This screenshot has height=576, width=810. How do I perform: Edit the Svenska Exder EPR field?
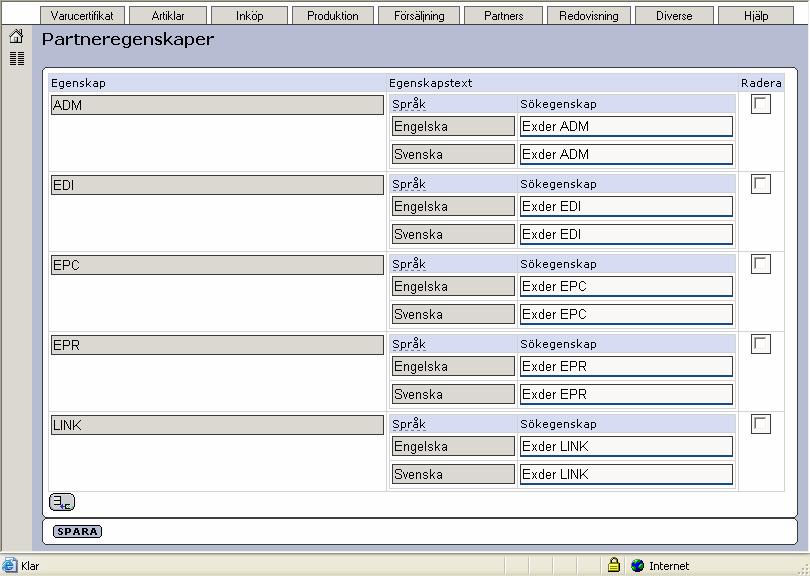click(626, 394)
